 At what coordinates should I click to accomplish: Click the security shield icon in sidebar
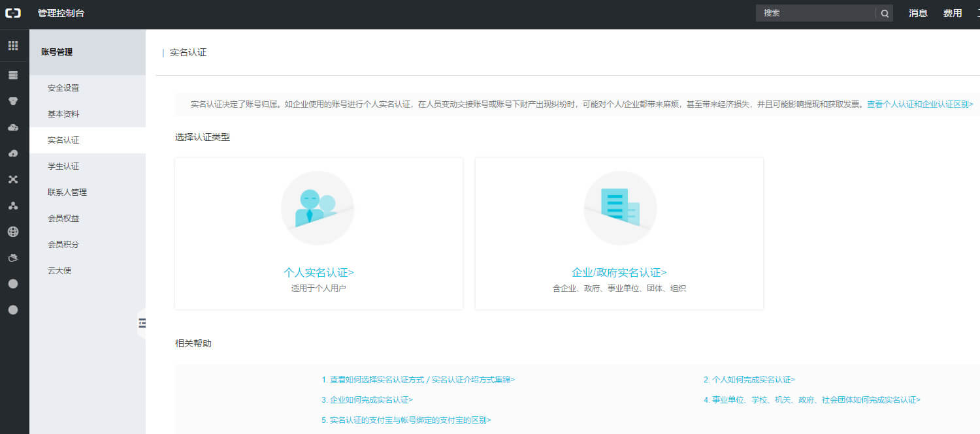[x=13, y=101]
